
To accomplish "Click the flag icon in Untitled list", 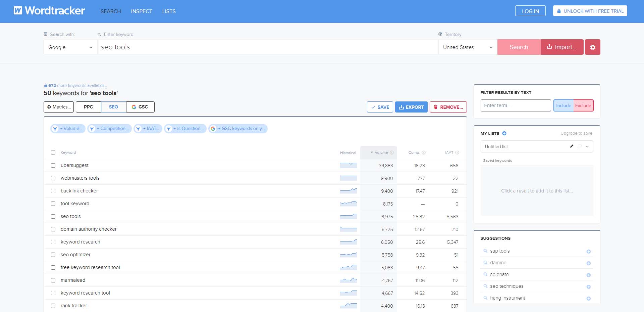I will pos(580,146).
